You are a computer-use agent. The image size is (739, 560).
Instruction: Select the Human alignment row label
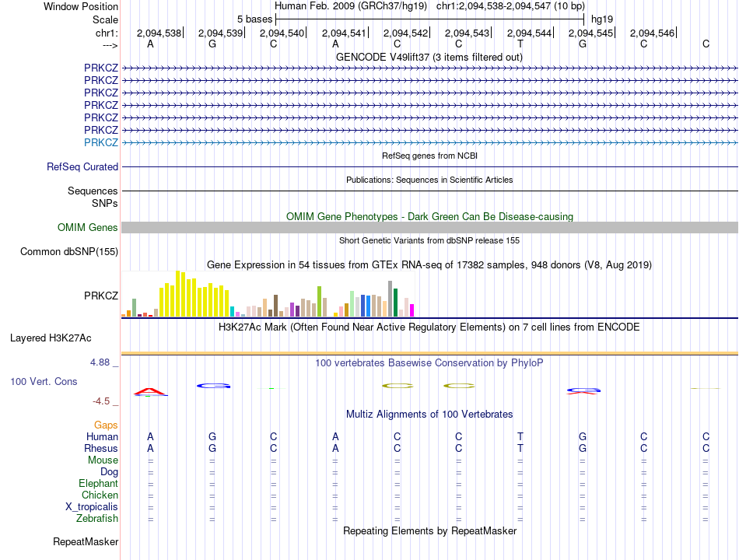102,437
